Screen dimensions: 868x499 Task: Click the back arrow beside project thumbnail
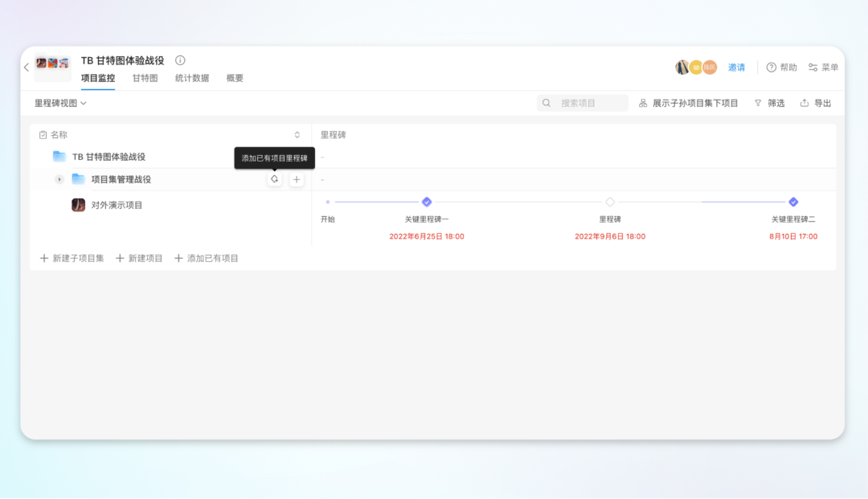coord(27,67)
